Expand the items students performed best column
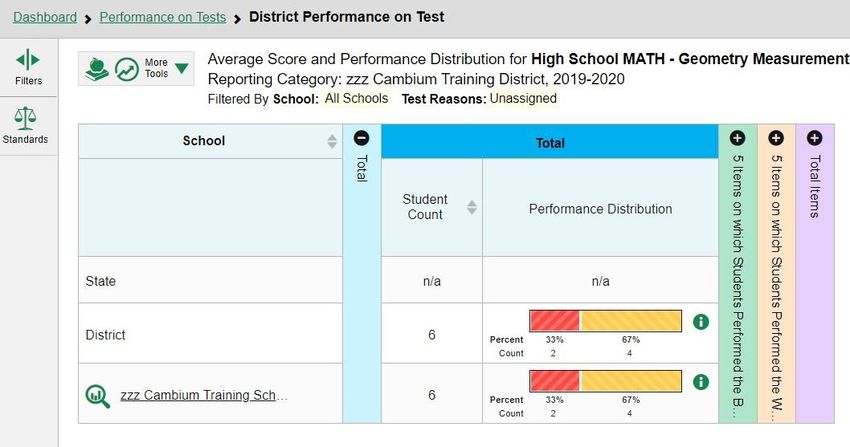The width and height of the screenshot is (850, 447). 737,138
